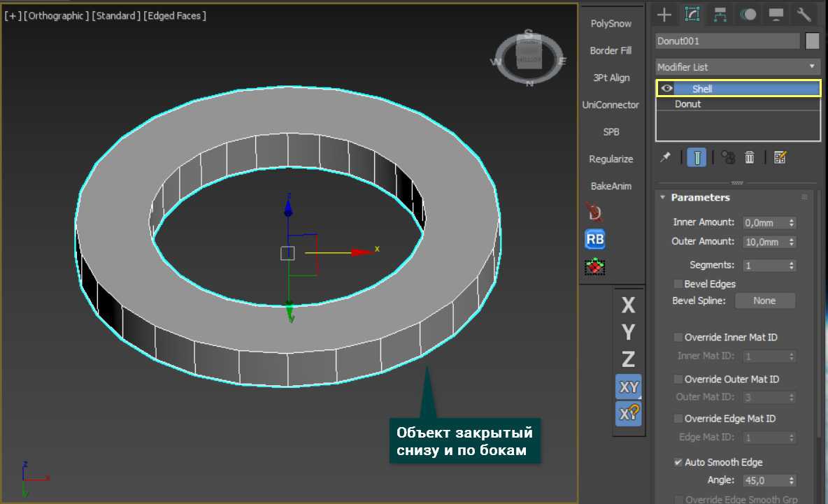The width and height of the screenshot is (828, 504).
Task: Switch to the Hierarchy panel tab
Action: (720, 15)
